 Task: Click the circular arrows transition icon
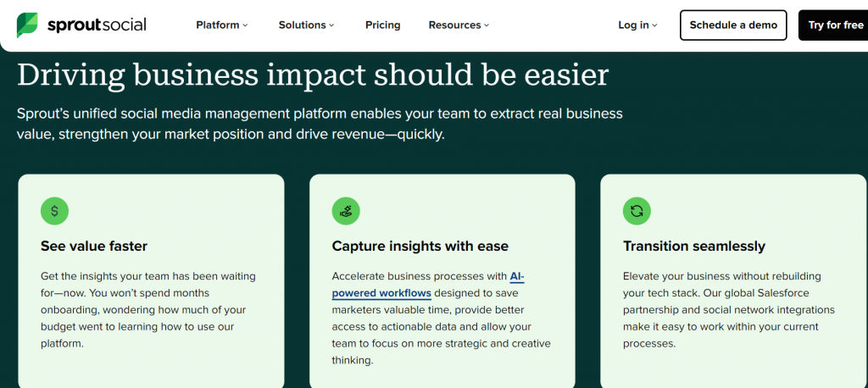[637, 211]
